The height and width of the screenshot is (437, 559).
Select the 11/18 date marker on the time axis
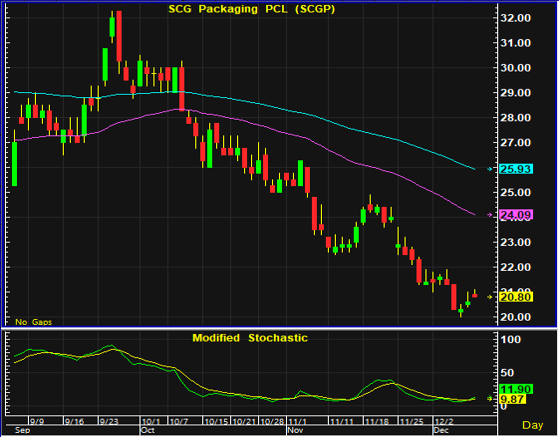tap(377, 422)
